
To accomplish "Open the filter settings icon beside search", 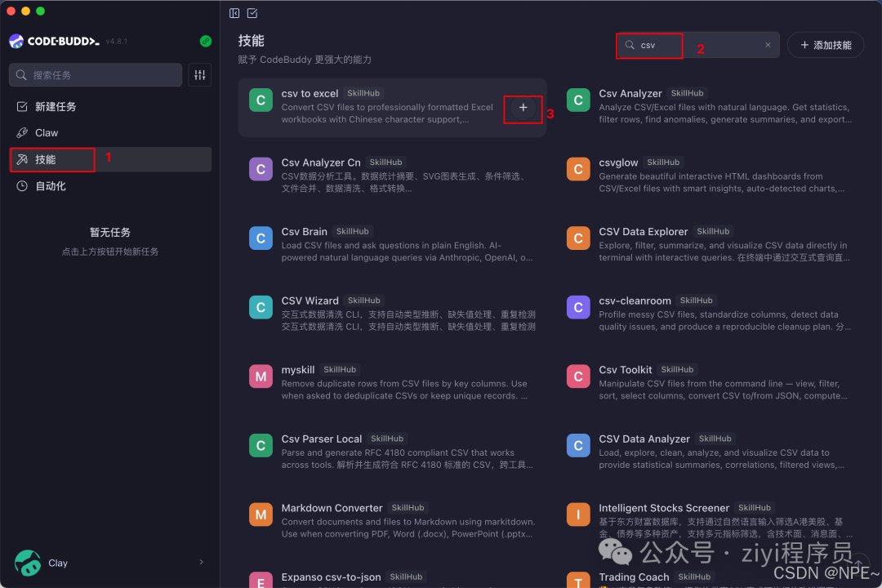I will click(x=198, y=74).
